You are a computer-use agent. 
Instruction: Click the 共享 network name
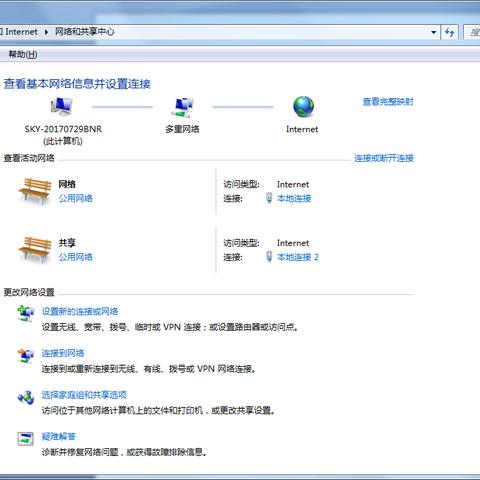tap(67, 243)
